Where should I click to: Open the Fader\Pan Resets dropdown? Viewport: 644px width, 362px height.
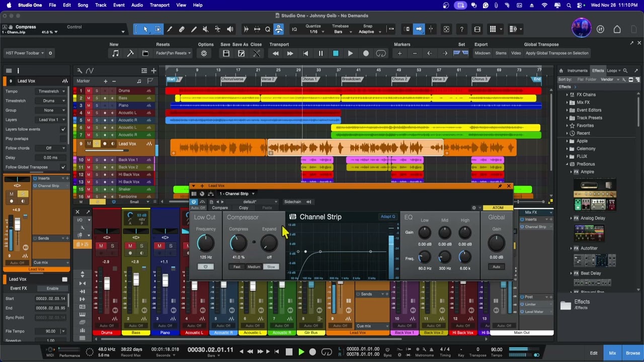[173, 53]
